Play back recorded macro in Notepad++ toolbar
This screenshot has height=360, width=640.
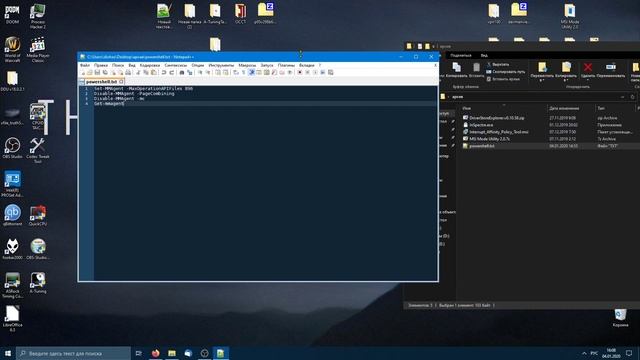(316, 72)
